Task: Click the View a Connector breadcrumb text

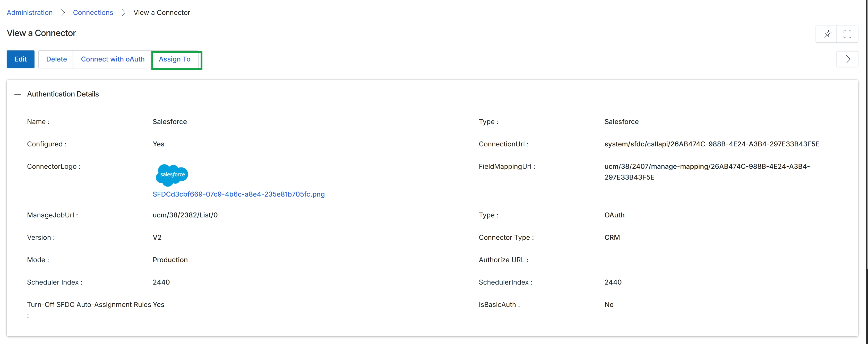Action: [x=162, y=12]
